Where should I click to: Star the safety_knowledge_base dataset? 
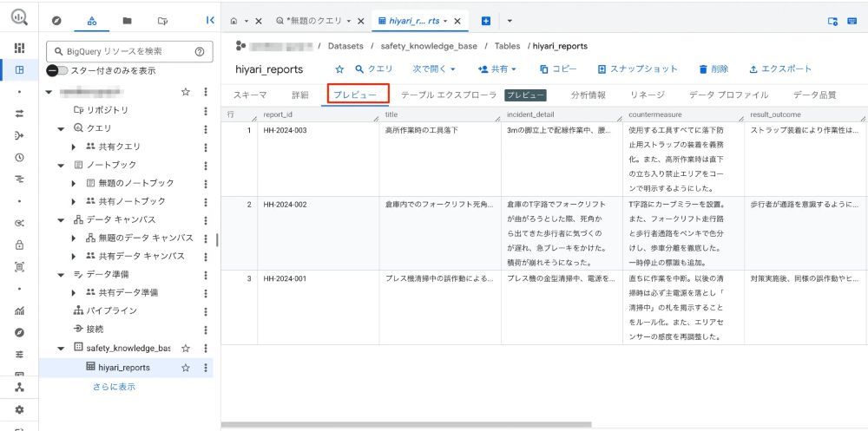coord(186,349)
